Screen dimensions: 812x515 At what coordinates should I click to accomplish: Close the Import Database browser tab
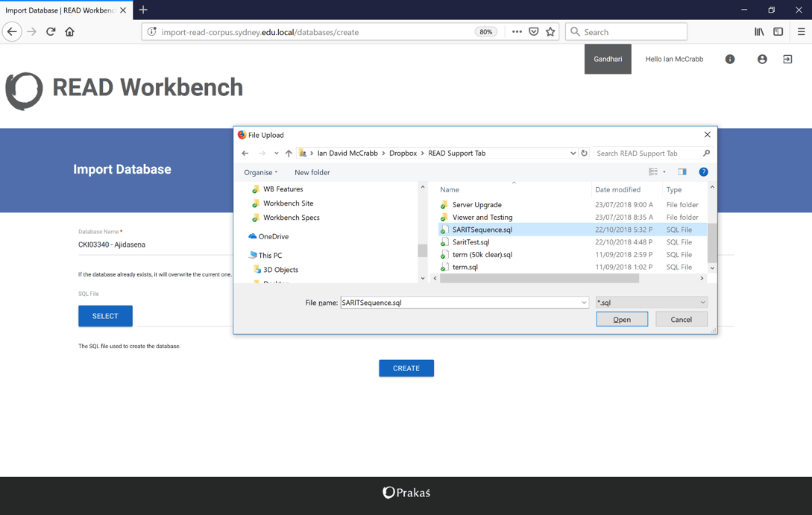[123, 10]
